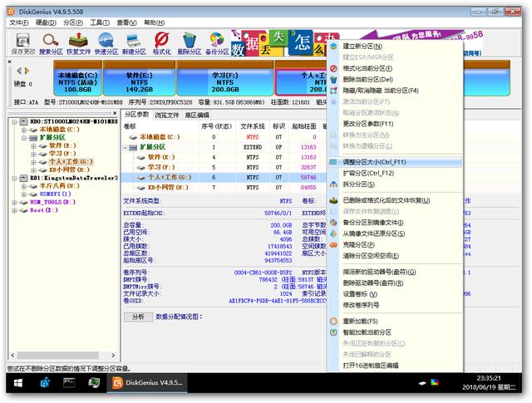Image resolution: width=532 pixels, height=403 pixels.
Task: Open the 备份分区 backup partition tool
Action: pos(216,42)
